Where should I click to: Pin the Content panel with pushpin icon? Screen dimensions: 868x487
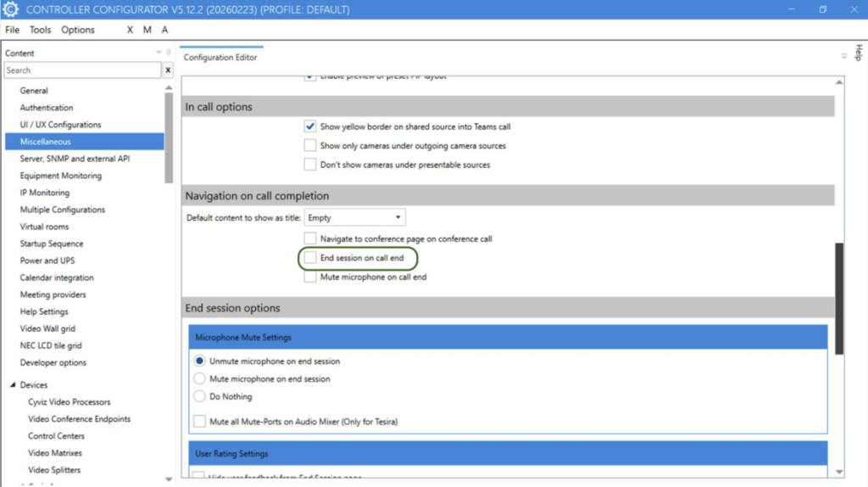tap(169, 53)
